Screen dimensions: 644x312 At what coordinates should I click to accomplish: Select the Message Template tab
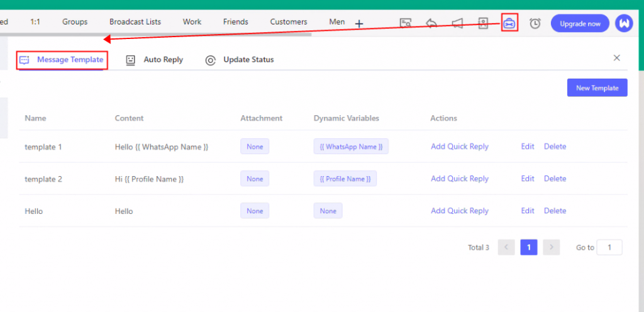[x=62, y=60]
